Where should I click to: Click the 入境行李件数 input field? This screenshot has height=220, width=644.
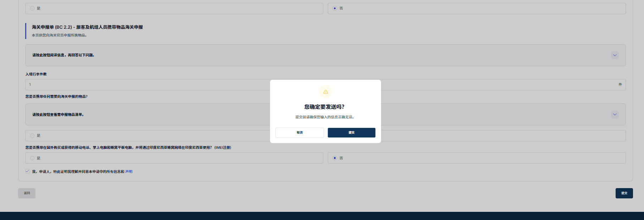(325, 85)
